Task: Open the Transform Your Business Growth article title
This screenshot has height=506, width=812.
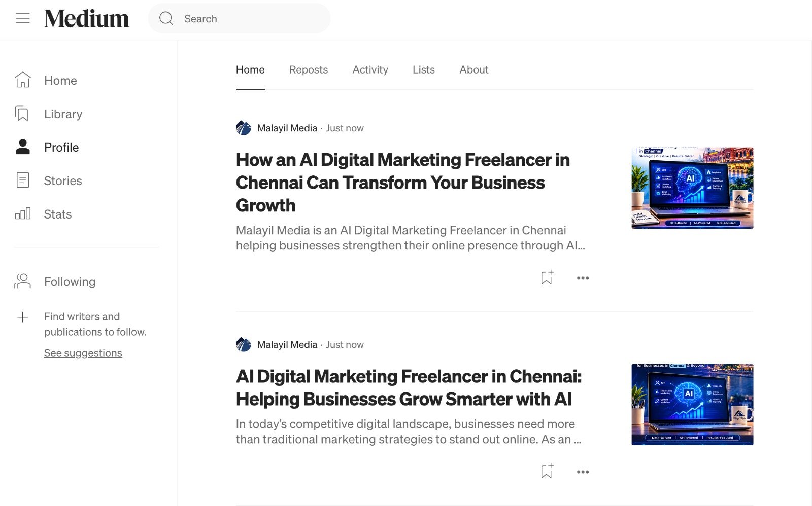Action: point(403,183)
